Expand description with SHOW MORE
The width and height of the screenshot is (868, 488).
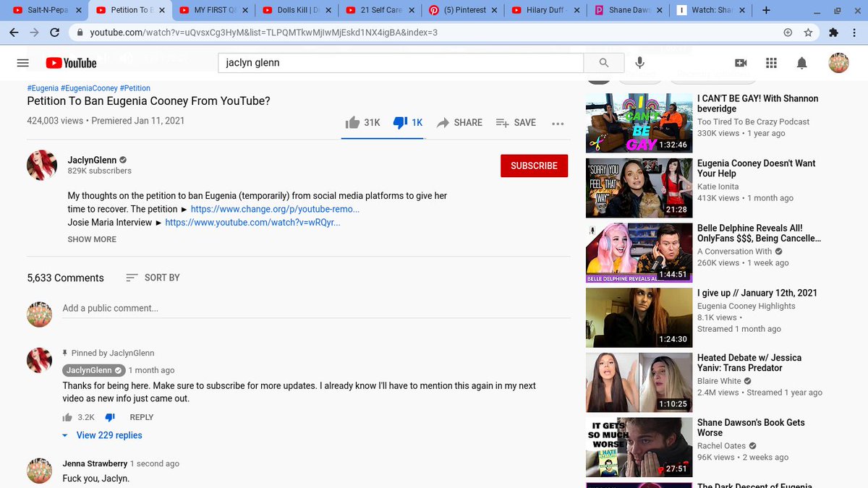(x=92, y=239)
